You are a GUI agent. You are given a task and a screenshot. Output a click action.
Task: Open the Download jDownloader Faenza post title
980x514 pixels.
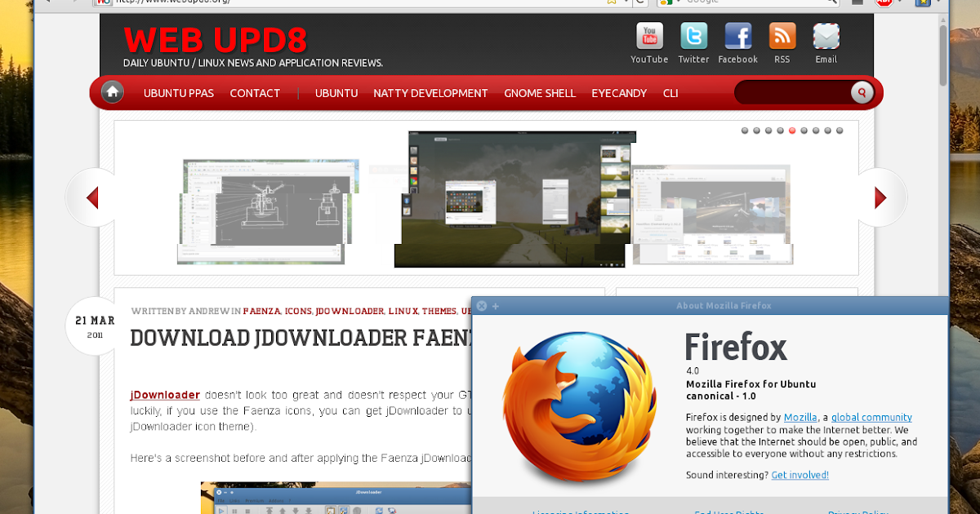301,337
